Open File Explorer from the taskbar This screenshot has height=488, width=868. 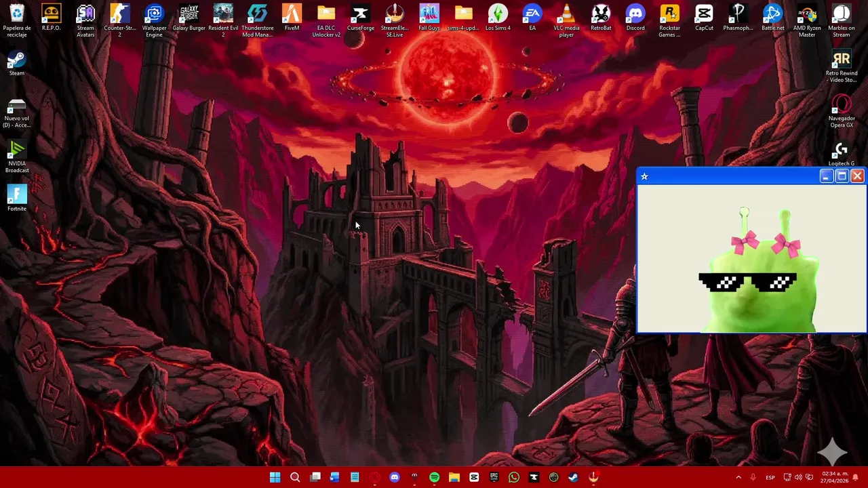pos(454,478)
